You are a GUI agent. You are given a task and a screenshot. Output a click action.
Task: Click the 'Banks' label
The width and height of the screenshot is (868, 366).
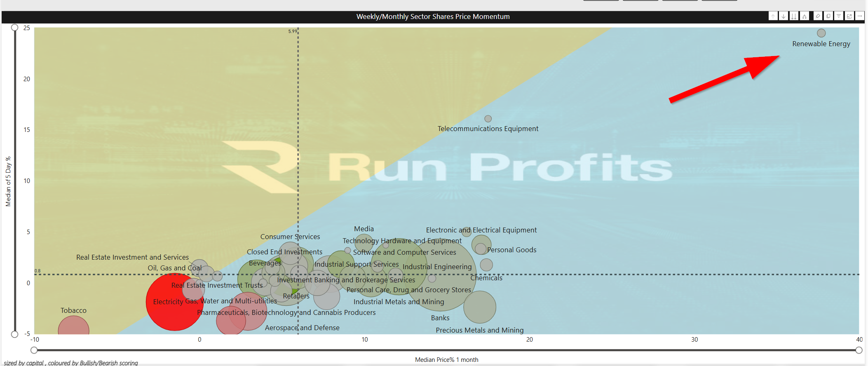pyautogui.click(x=440, y=318)
